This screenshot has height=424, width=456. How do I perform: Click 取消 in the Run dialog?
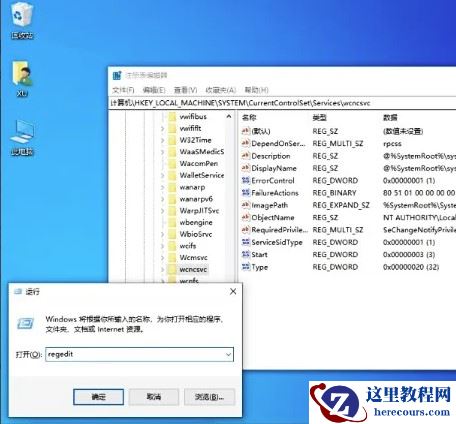tap(154, 397)
